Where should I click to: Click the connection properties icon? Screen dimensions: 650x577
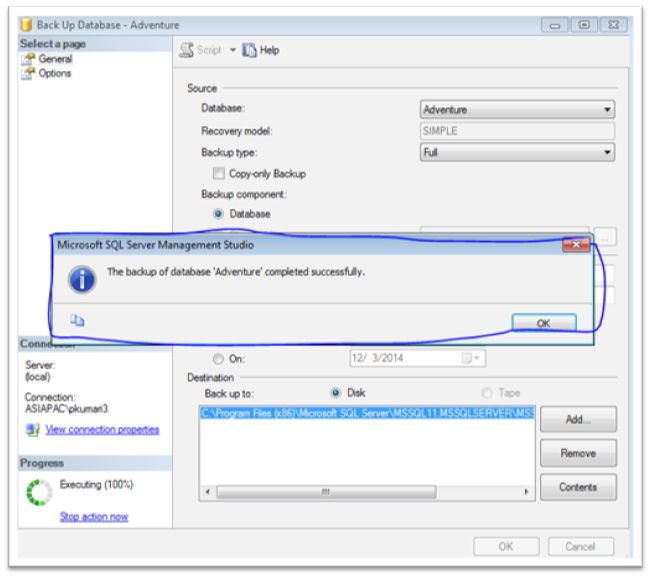click(x=32, y=429)
